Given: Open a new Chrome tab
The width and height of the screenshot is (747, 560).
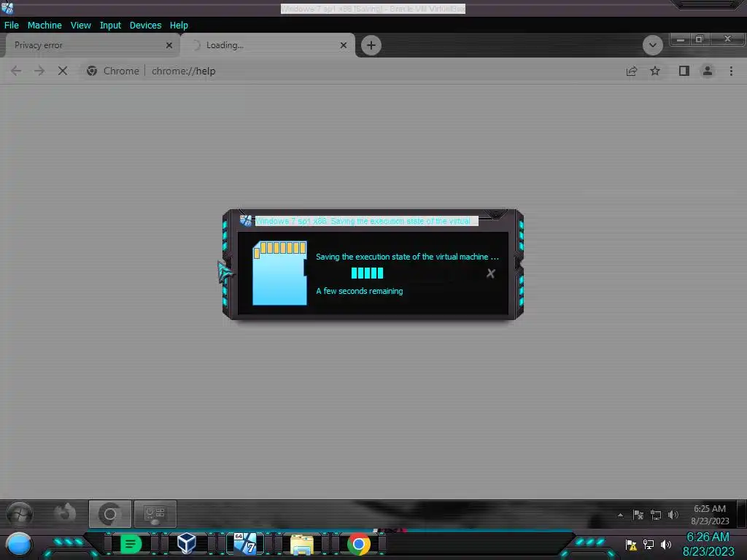Looking at the screenshot, I should click(371, 45).
